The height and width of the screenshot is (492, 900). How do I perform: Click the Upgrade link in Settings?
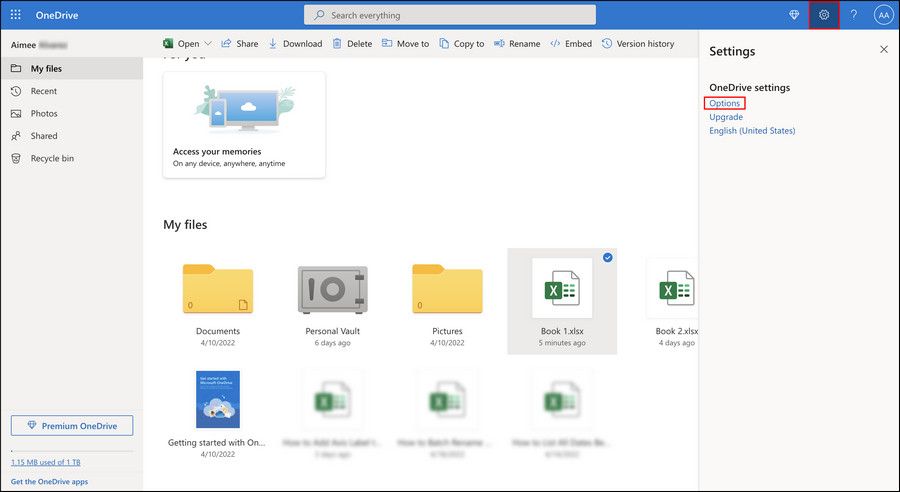tap(726, 117)
